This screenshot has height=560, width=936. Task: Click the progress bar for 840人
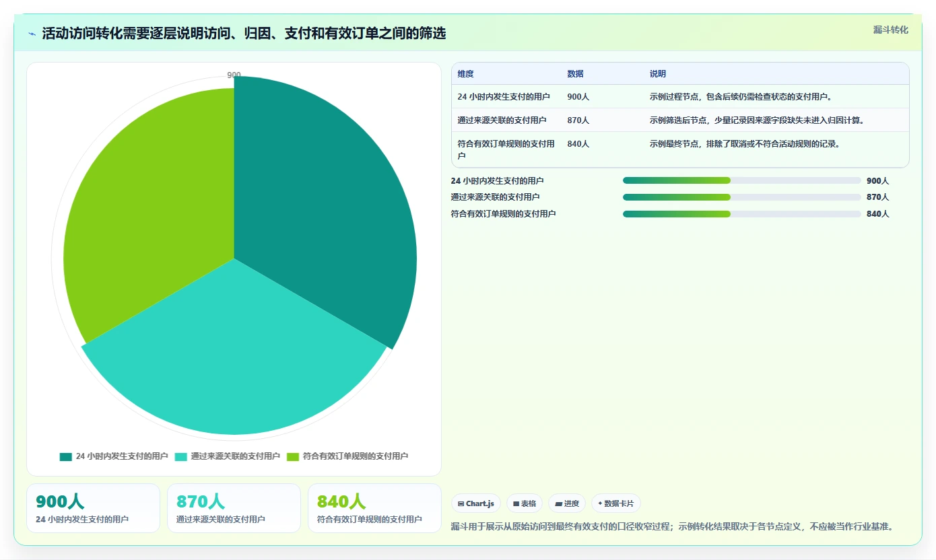(x=742, y=214)
